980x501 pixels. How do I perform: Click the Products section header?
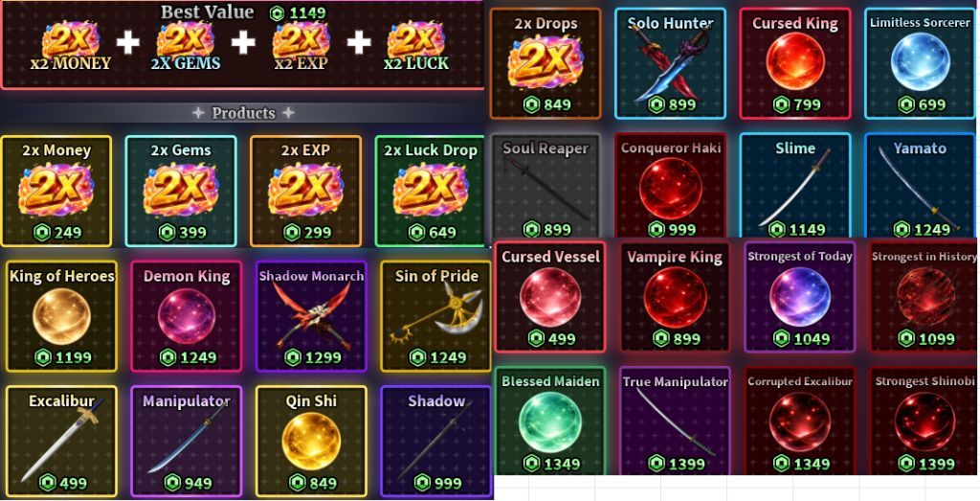243,113
